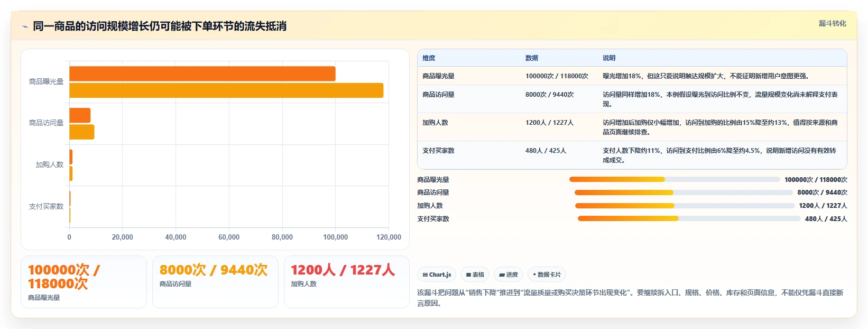Click the 商品曝光量 chart y-axis label
This screenshot has height=329, width=868.
[46, 81]
